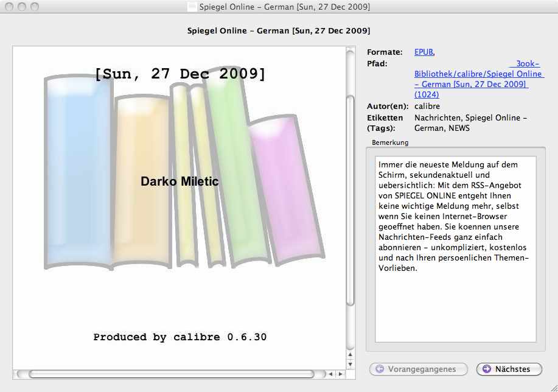Click the "Etiketten (Tags):" label

pyautogui.click(x=385, y=123)
